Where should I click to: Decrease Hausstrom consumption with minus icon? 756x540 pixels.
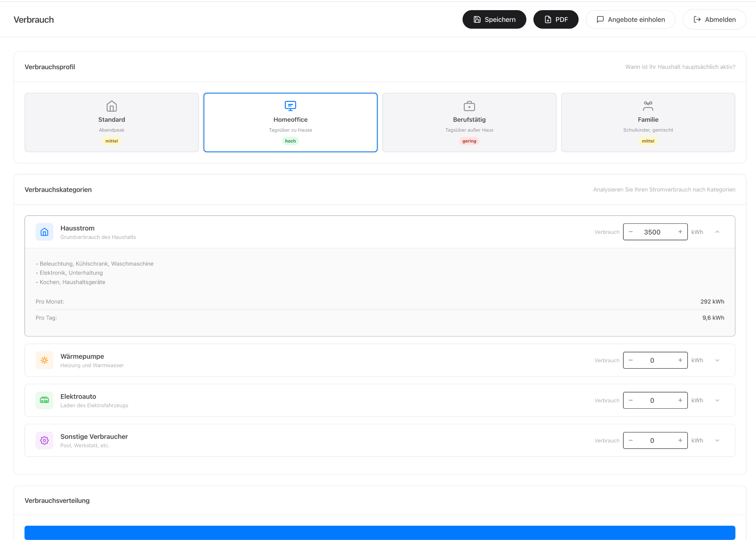(630, 232)
